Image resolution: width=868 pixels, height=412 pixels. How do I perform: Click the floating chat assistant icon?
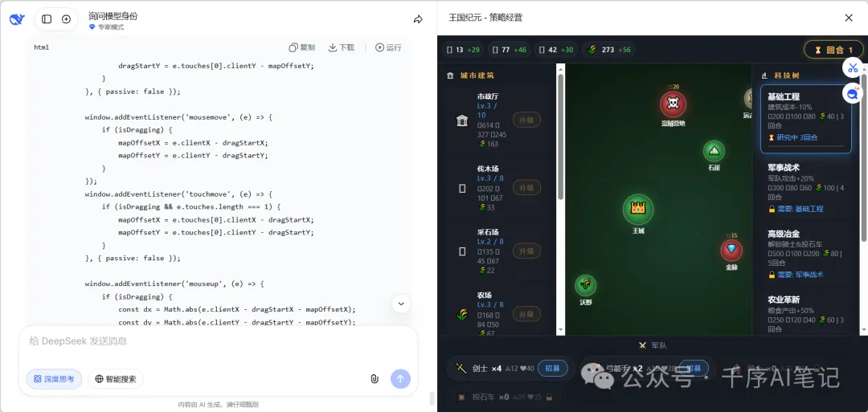coord(853,93)
